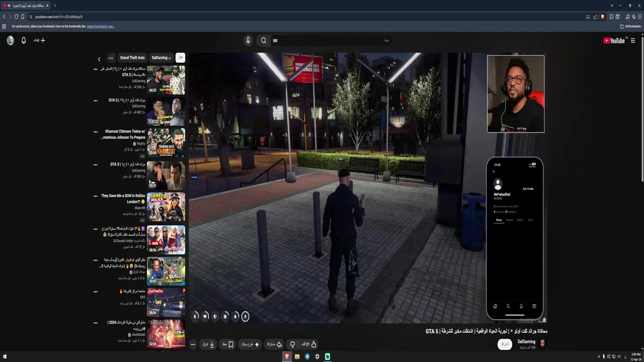Open options menu for 492K views GTA video
This screenshot has height=362, width=644.
96,101
